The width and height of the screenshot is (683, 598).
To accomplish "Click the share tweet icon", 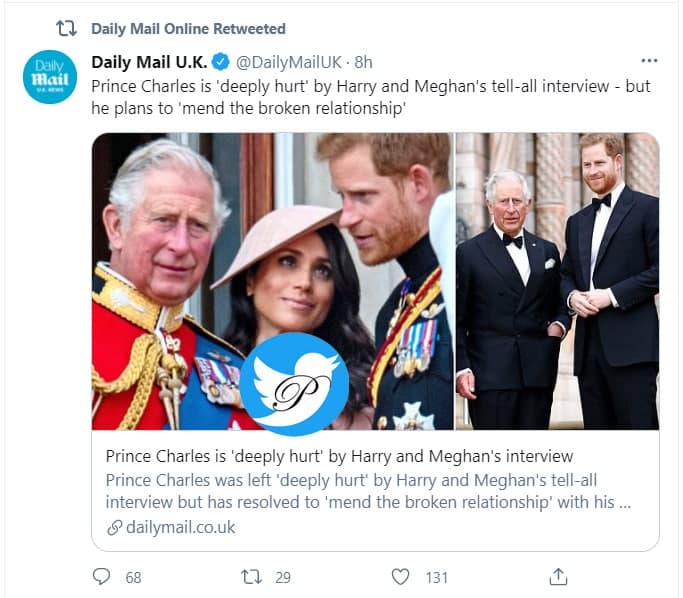I will [559, 577].
